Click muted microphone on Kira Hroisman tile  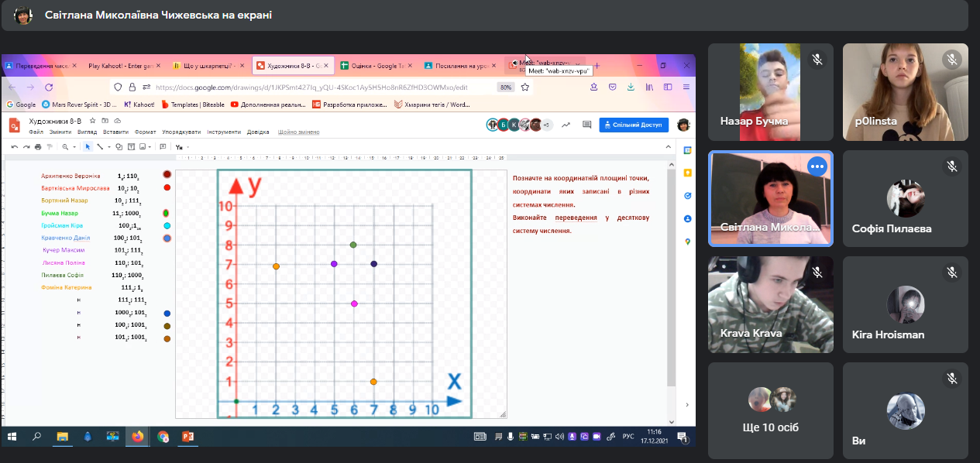pos(951,273)
